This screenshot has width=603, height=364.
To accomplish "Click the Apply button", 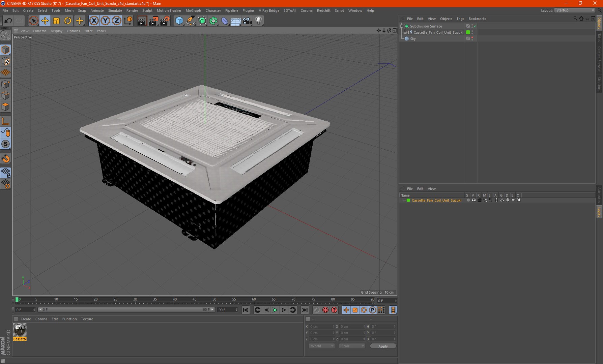I will click(383, 346).
